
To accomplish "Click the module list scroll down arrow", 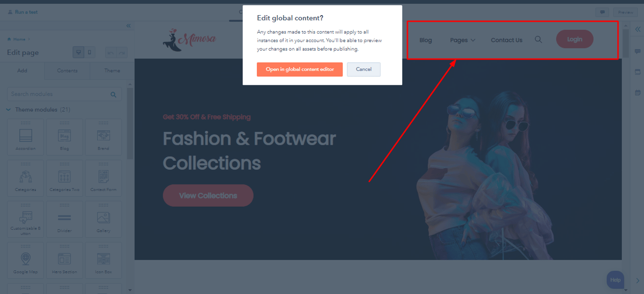I will pos(130,290).
